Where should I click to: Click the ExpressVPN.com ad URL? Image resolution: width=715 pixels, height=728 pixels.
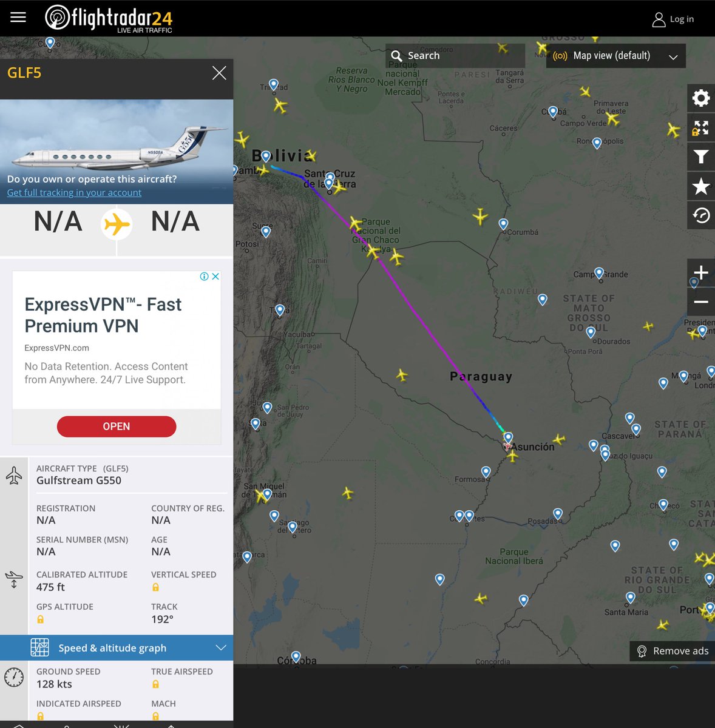click(56, 348)
